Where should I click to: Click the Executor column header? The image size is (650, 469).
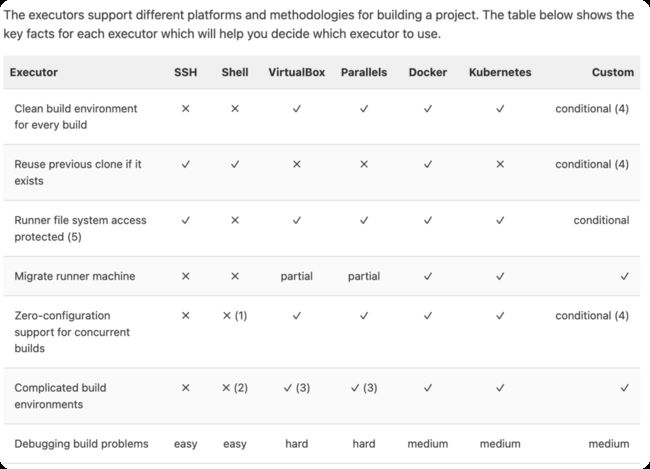point(34,72)
